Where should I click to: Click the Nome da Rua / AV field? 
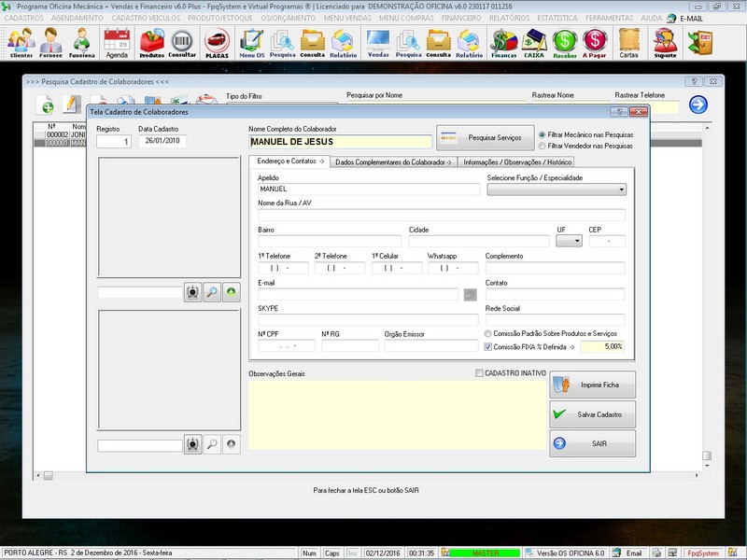point(441,215)
